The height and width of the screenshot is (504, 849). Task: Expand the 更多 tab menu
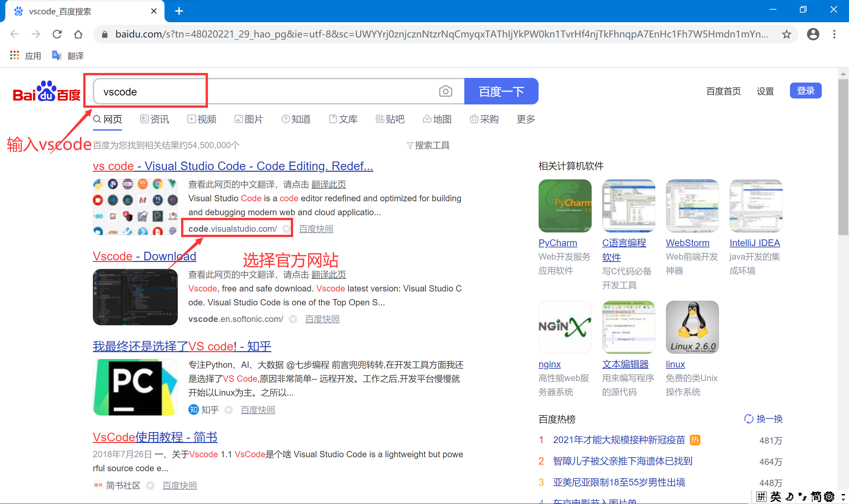[526, 119]
